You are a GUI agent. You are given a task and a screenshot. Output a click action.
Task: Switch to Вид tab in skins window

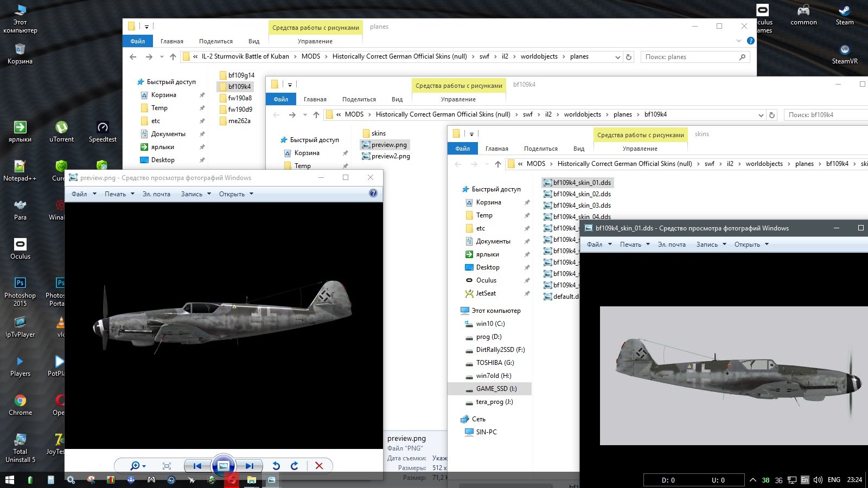579,149
